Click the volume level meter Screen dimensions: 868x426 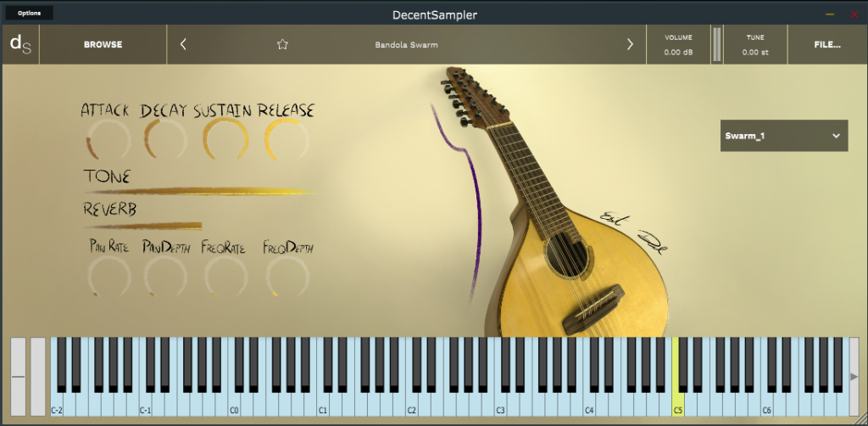[717, 44]
